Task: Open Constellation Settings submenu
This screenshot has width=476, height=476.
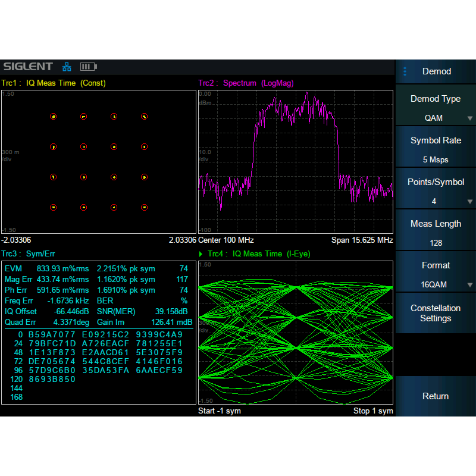Action: click(436, 313)
